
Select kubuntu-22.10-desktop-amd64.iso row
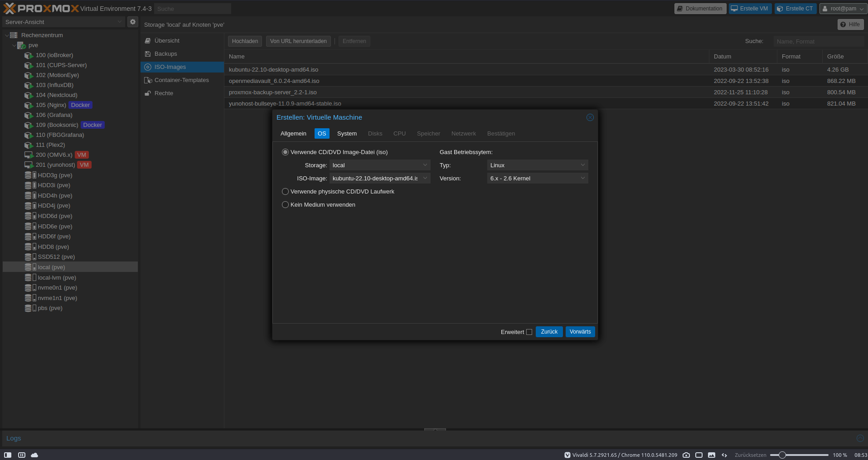[546, 70]
